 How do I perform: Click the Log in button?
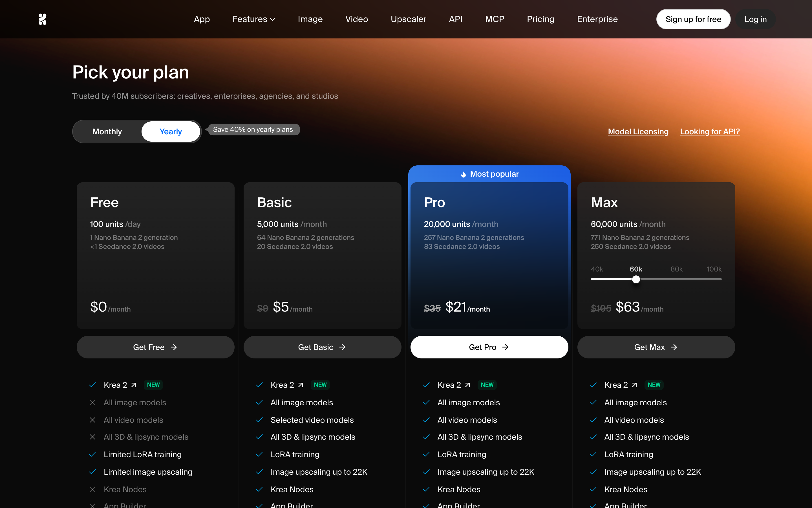(x=756, y=19)
